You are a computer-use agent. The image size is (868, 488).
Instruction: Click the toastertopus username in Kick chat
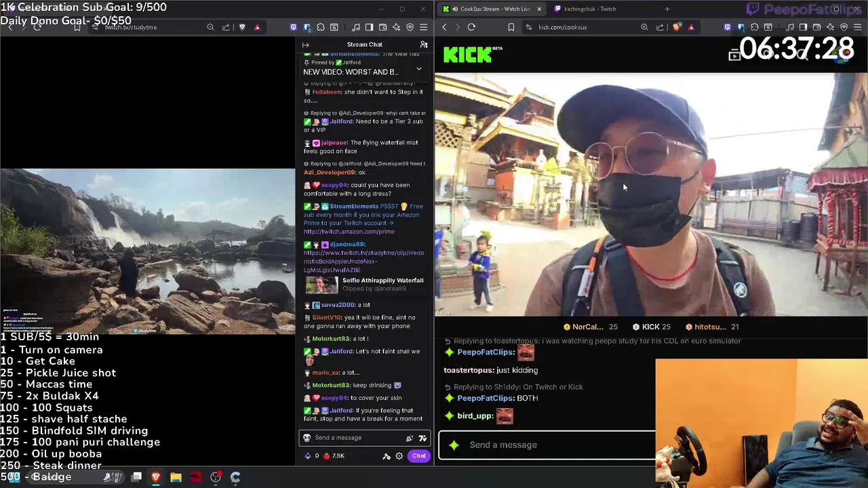pyautogui.click(x=469, y=370)
